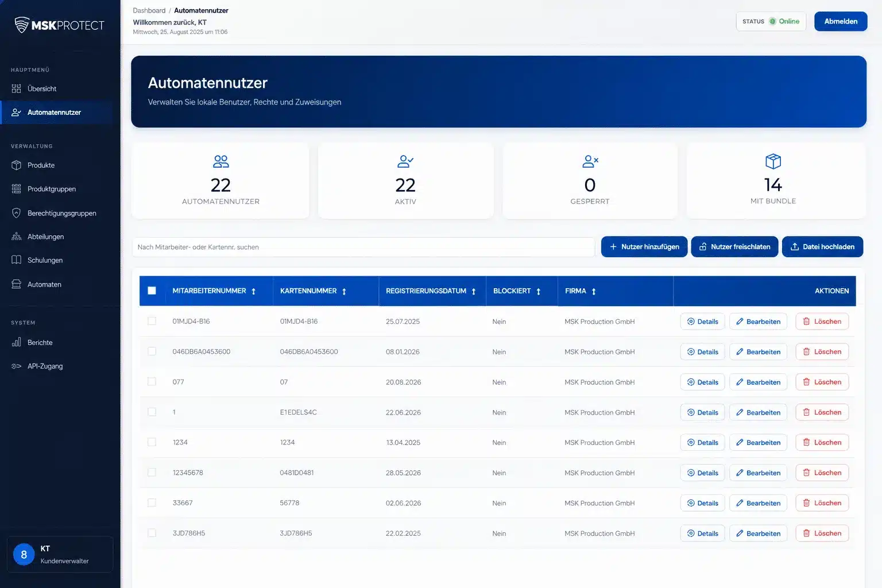The image size is (882, 588).
Task: Click the Gesperrt user blocked icon
Action: click(x=590, y=161)
